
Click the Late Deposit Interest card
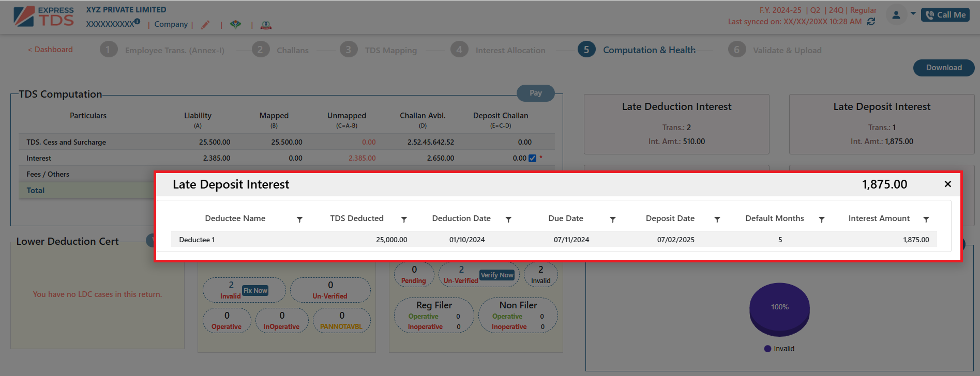click(882, 124)
